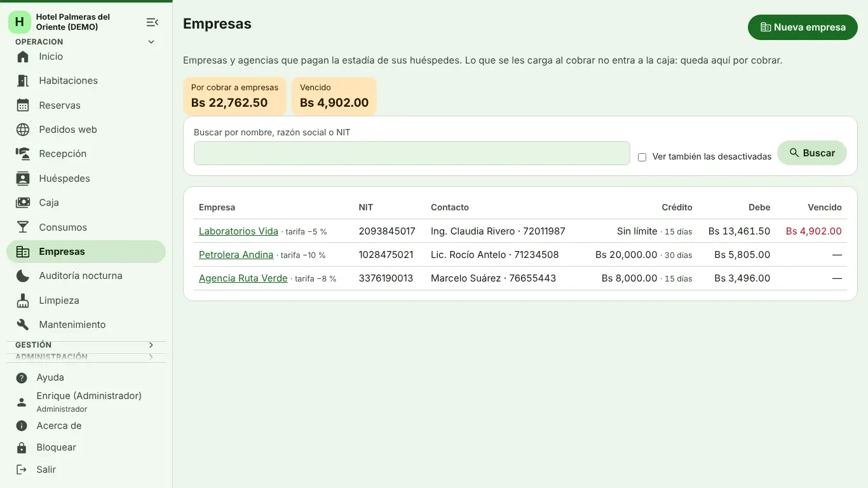Collapse the sidebar with the menu icon
The width and height of the screenshot is (868, 488).
point(153,22)
